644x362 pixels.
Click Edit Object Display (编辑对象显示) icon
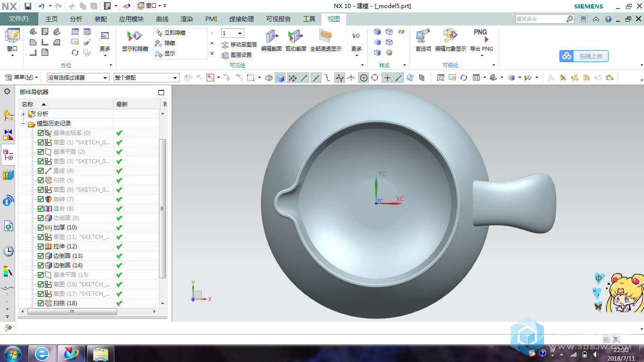tap(451, 40)
